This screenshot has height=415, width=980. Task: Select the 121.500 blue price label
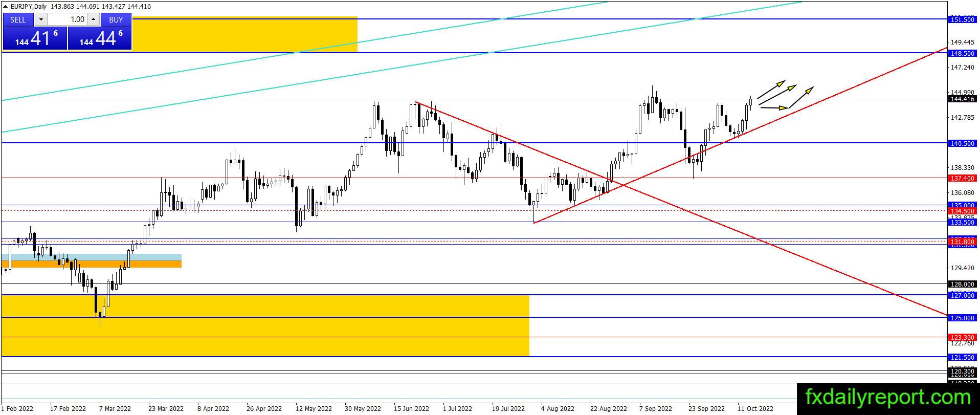point(962,358)
